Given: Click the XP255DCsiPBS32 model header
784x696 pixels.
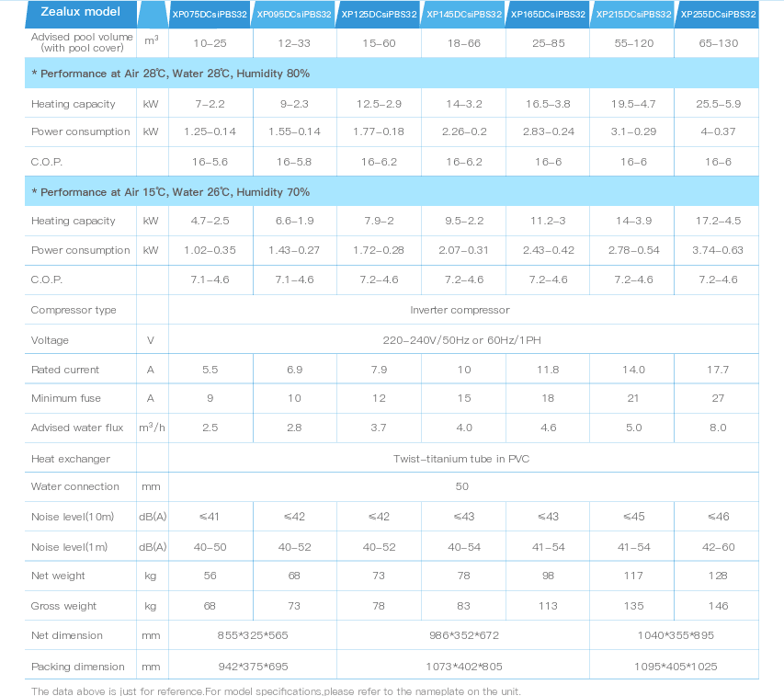Looking at the screenshot, I should click(x=717, y=15).
